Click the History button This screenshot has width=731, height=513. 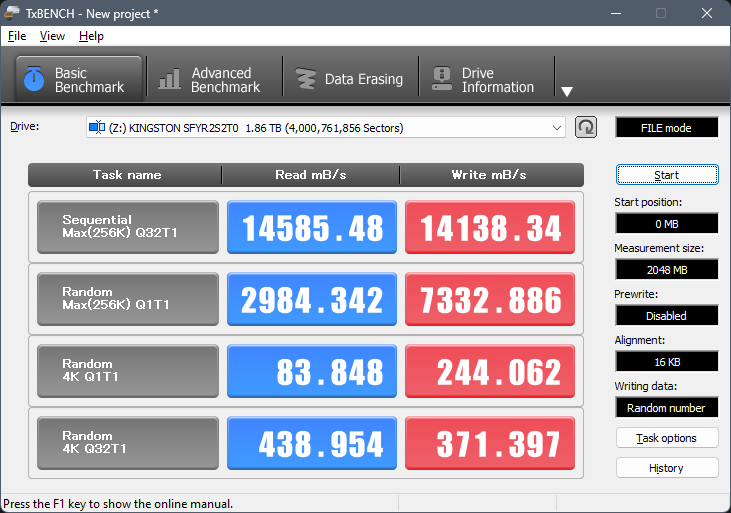pos(666,468)
